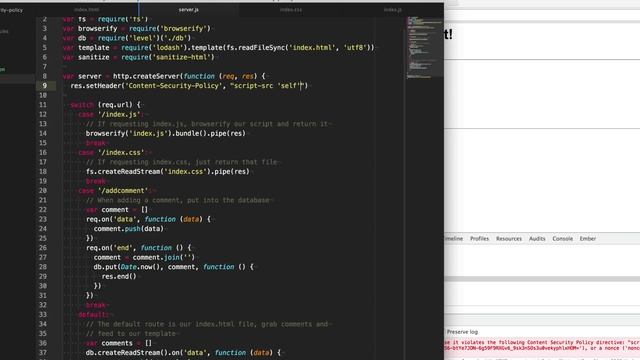
Task: Click line number 20 in the gutter
Action: pos(43,191)
